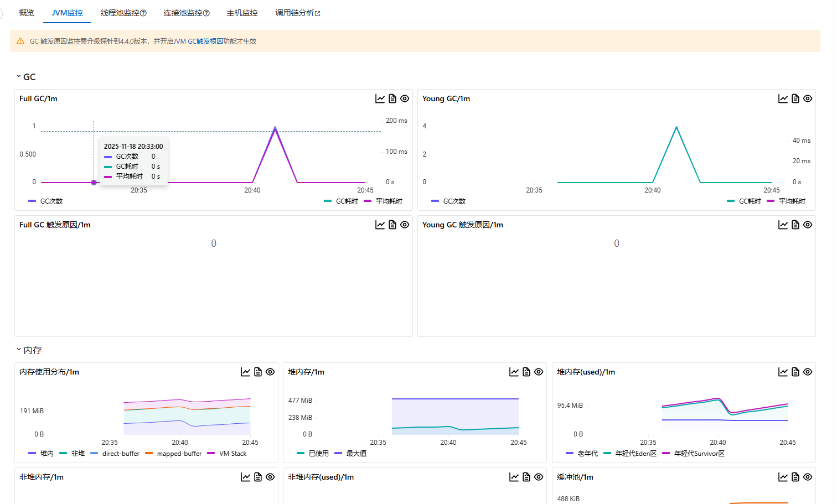
Task: Click the data table icon on 缓冲池/1m card
Action: pos(795,476)
